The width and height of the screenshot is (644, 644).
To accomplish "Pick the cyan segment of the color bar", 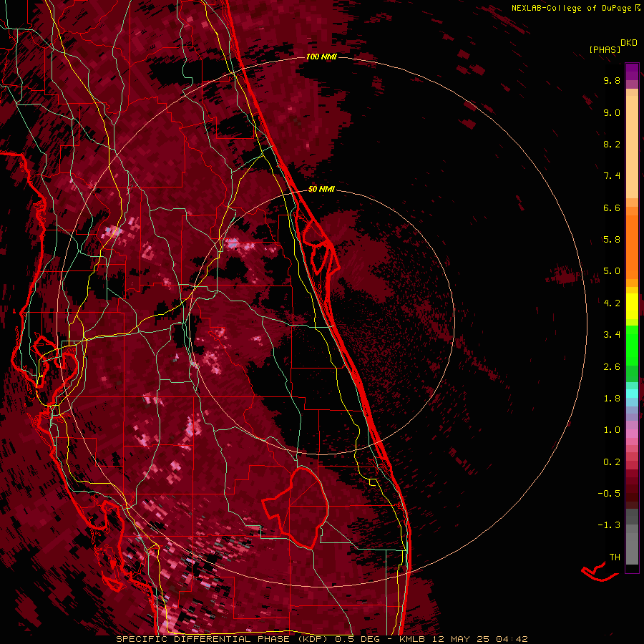I will tap(632, 394).
